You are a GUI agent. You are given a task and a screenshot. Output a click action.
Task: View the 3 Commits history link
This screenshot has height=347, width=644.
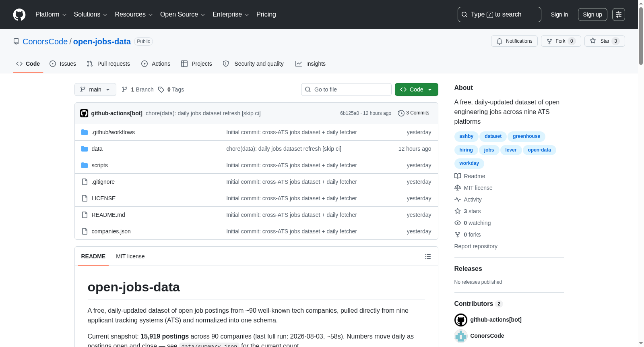(413, 113)
